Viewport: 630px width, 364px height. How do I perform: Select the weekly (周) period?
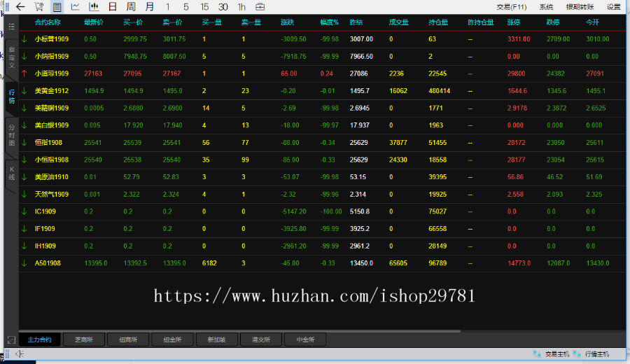pyautogui.click(x=131, y=6)
